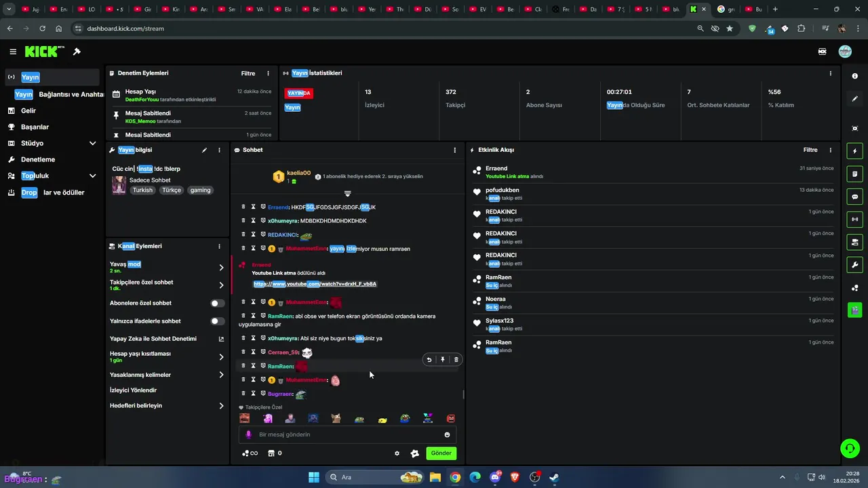868x488 pixels.
Task: Open Filtre in Denetim Eylemleri panel
Action: tap(248, 73)
